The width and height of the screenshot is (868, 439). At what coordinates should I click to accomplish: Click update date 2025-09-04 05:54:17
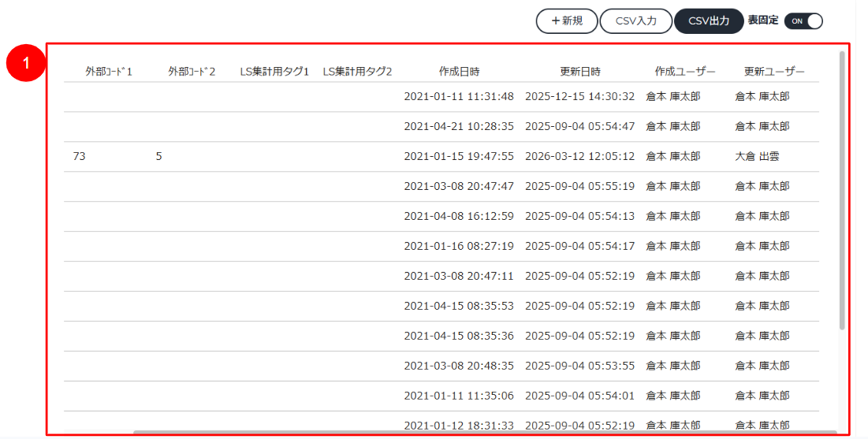[x=580, y=246]
